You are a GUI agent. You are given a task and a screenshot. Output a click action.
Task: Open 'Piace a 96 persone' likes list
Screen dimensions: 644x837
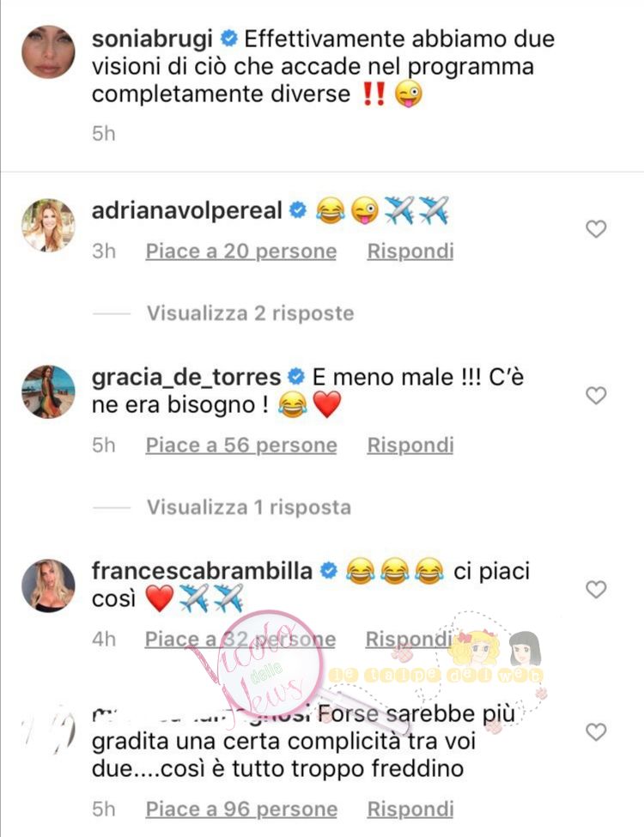(241, 810)
